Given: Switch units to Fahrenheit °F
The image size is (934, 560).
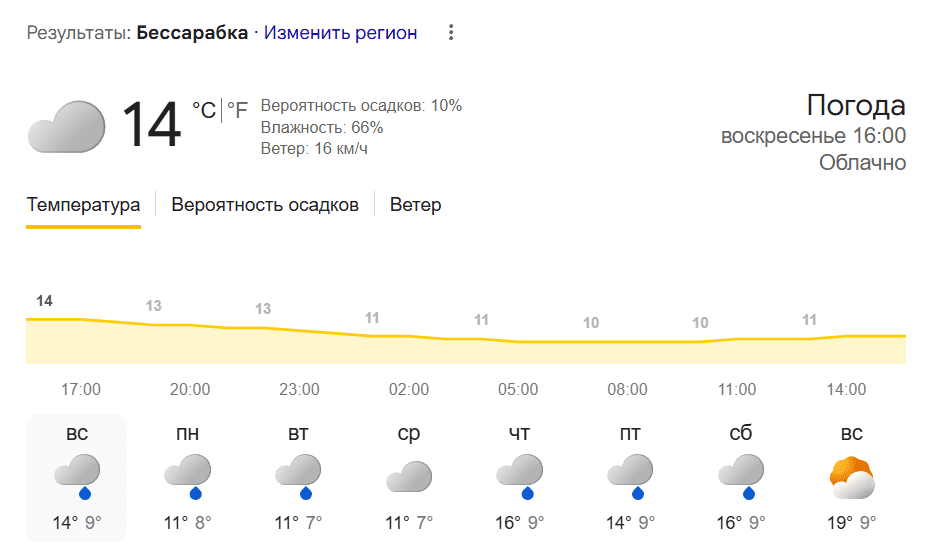Looking at the screenshot, I should tap(237, 110).
